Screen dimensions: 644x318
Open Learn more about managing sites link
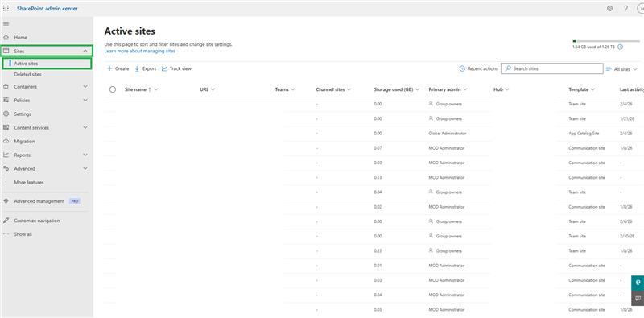pyautogui.click(x=139, y=51)
